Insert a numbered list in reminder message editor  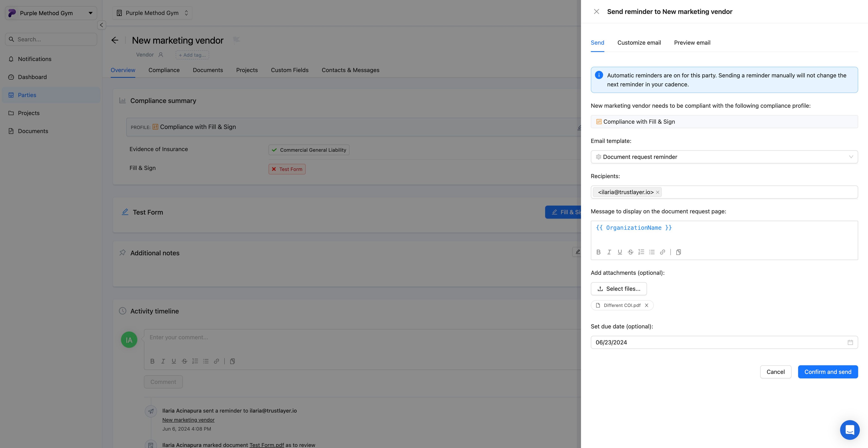coord(641,252)
